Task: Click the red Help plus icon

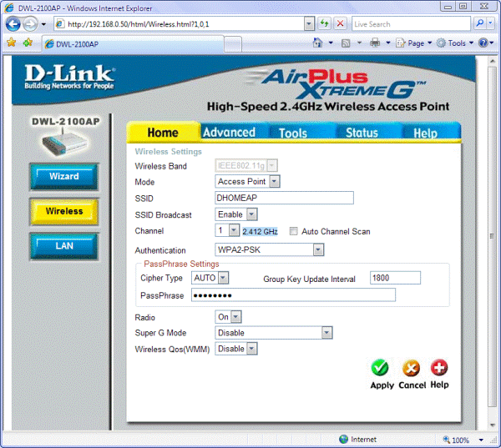Action: [x=439, y=368]
